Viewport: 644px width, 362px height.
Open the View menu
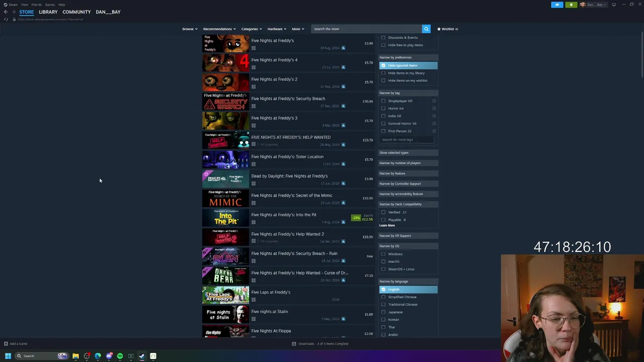pos(24,5)
